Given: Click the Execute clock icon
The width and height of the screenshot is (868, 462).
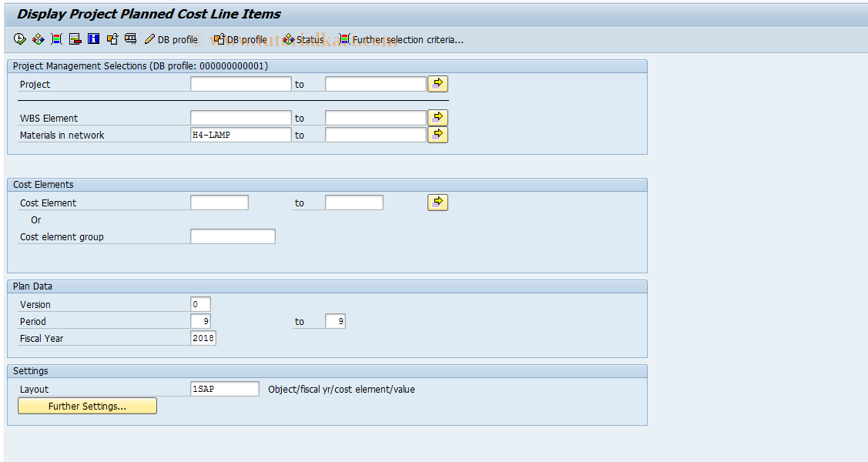Looking at the screenshot, I should click(x=20, y=38).
